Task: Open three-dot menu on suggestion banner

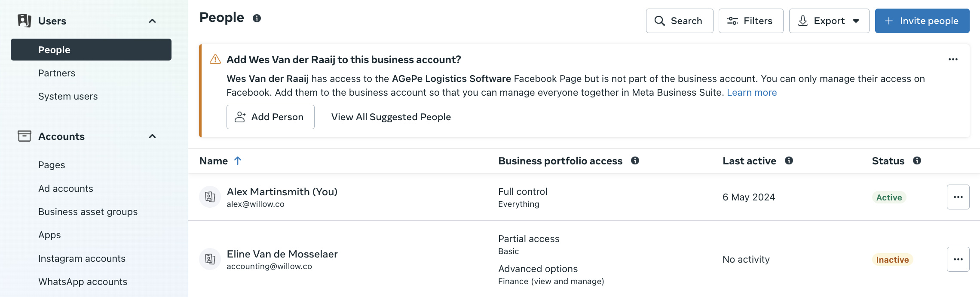Action: click(953, 60)
